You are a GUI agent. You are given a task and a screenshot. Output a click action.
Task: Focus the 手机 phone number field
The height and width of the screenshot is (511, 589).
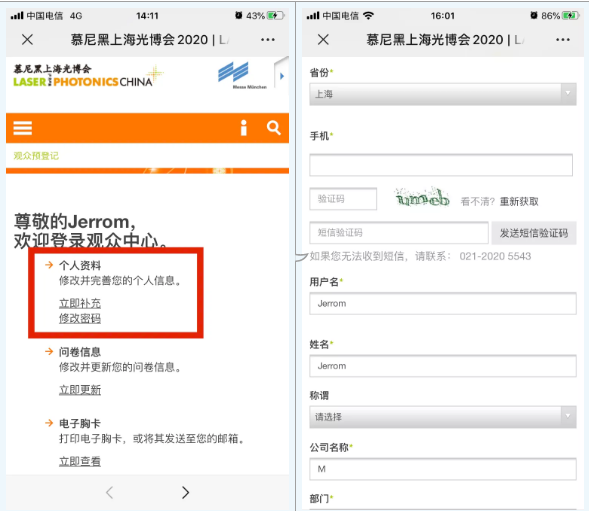tap(441, 165)
